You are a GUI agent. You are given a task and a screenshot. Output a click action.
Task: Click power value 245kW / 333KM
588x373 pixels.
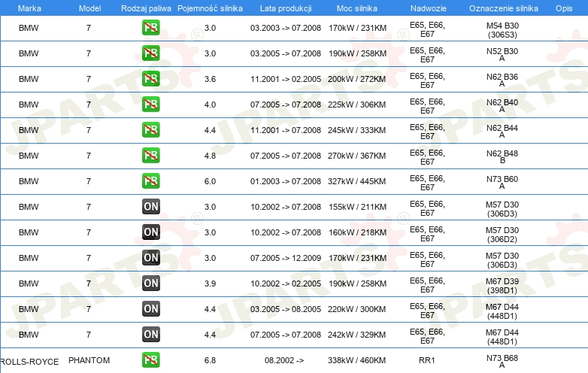pos(356,130)
